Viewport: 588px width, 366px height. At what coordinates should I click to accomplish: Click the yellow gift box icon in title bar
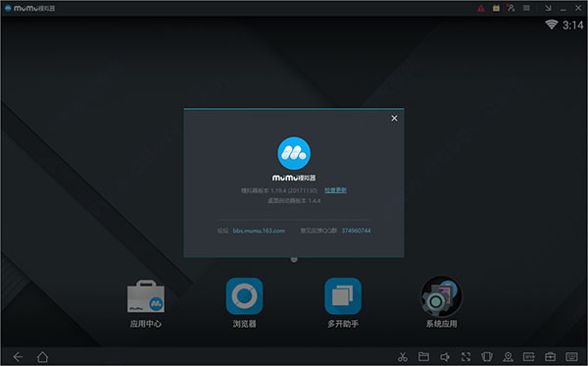[496, 8]
